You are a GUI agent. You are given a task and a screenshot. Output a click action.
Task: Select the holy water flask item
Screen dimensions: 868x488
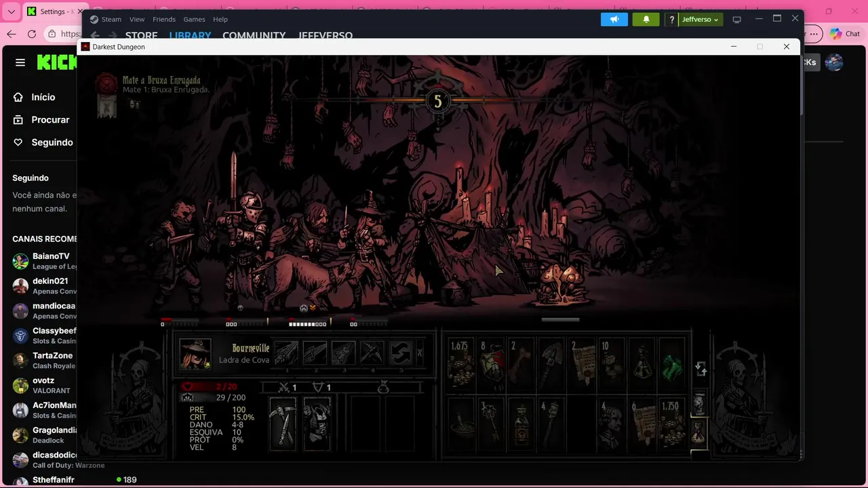(x=642, y=365)
